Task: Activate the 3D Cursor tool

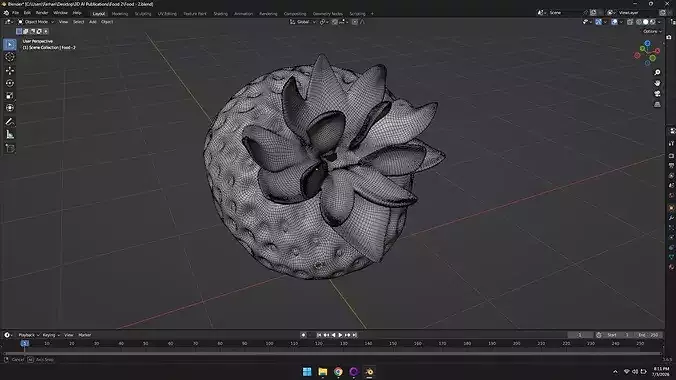Action: point(10,57)
